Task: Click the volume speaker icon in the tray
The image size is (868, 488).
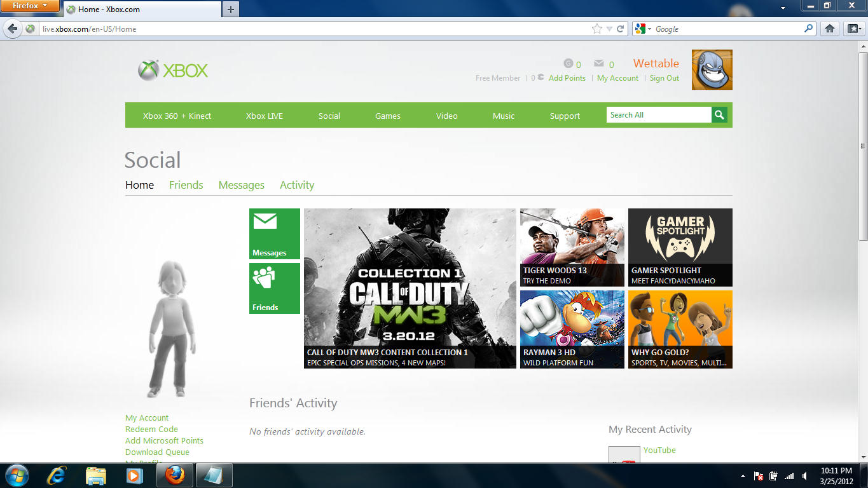Action: pyautogui.click(x=805, y=476)
